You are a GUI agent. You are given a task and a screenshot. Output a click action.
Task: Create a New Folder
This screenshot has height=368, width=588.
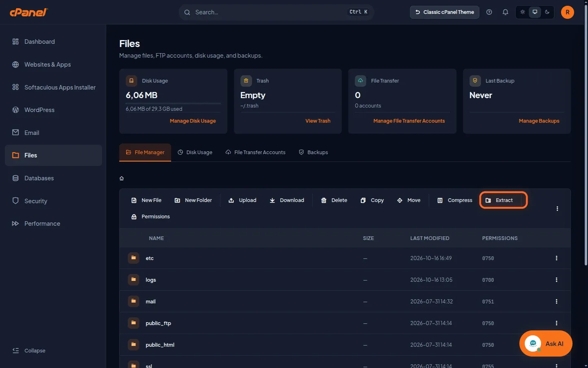pyautogui.click(x=193, y=200)
